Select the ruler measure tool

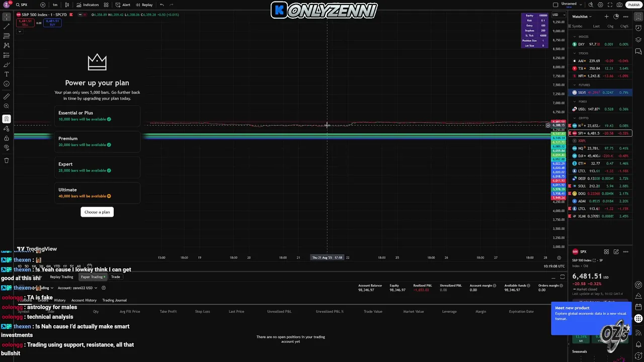[x=7, y=96]
